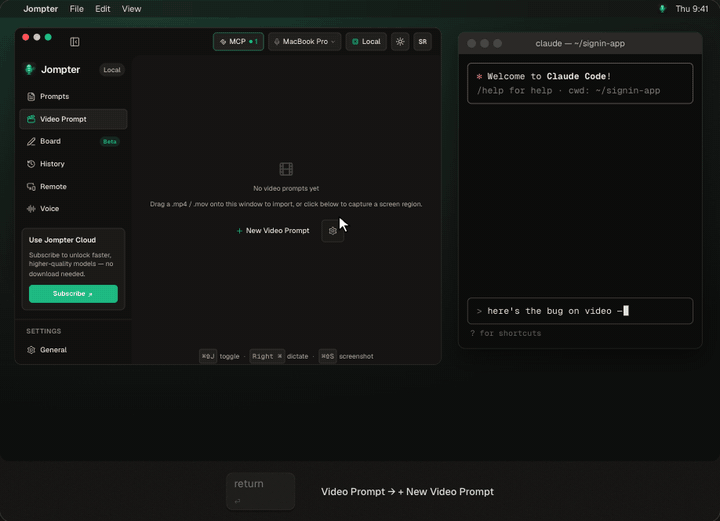Toggle the Local mode button
Viewport: 720px width, 521px height.
pos(366,41)
